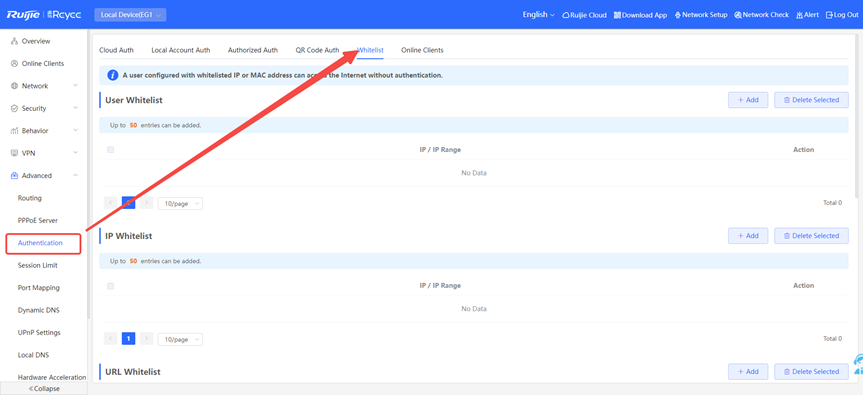The height and width of the screenshot is (395, 863).
Task: Open the English language dropdown
Action: [x=538, y=15]
